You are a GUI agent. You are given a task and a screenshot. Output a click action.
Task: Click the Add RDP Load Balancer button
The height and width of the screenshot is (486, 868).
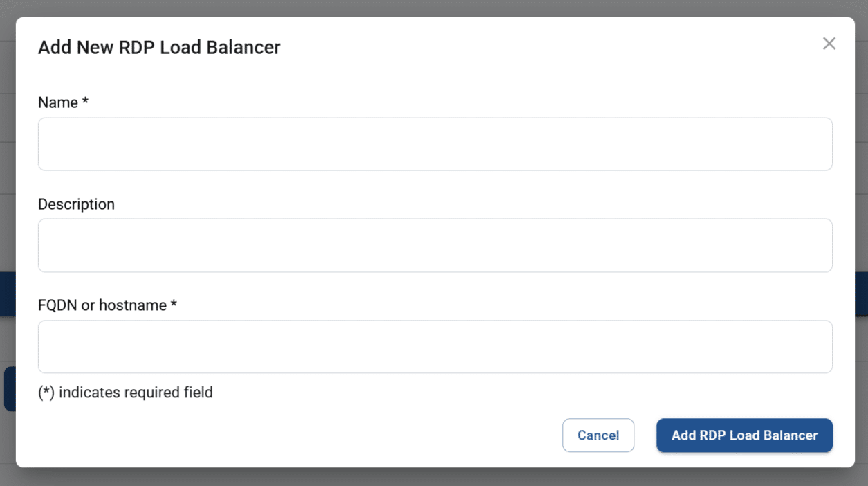click(744, 435)
